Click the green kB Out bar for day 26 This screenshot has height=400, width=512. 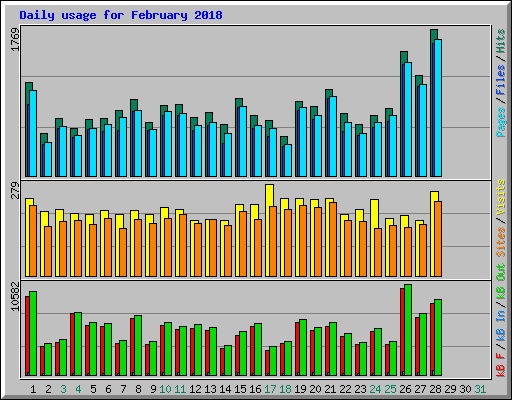coord(408,330)
